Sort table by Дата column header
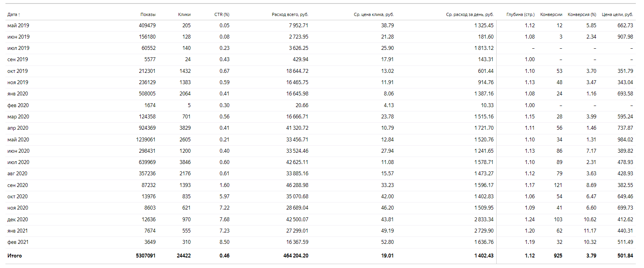 coord(12,15)
